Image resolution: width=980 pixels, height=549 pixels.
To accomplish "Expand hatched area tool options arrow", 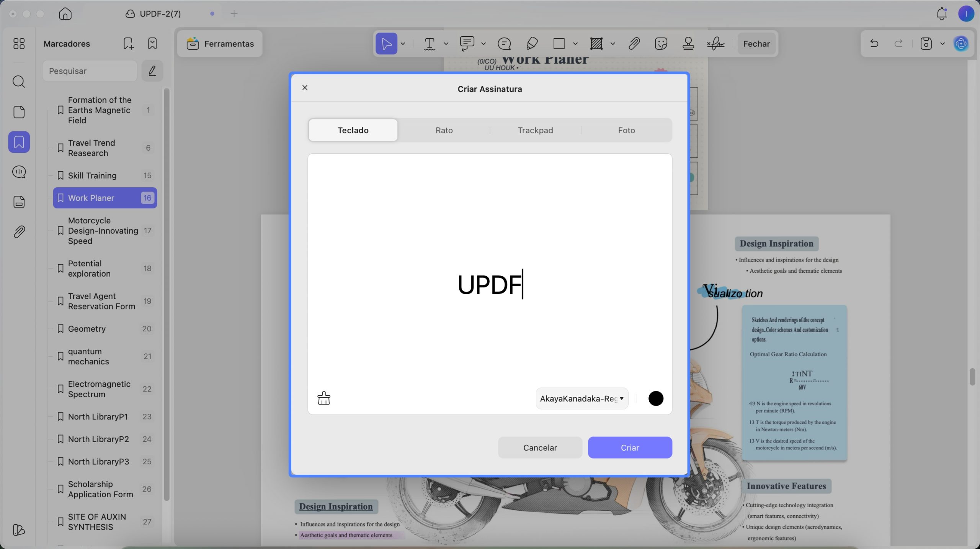I will pyautogui.click(x=613, y=44).
